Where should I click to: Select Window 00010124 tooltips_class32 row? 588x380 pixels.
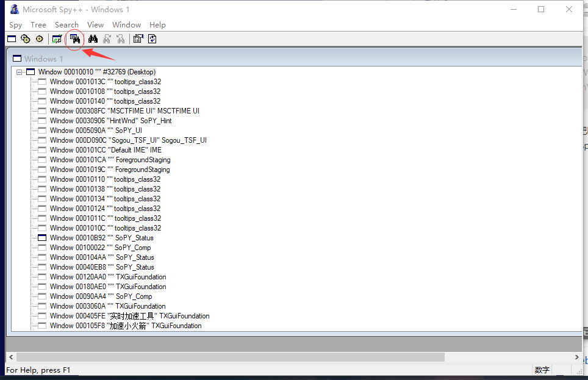click(105, 209)
